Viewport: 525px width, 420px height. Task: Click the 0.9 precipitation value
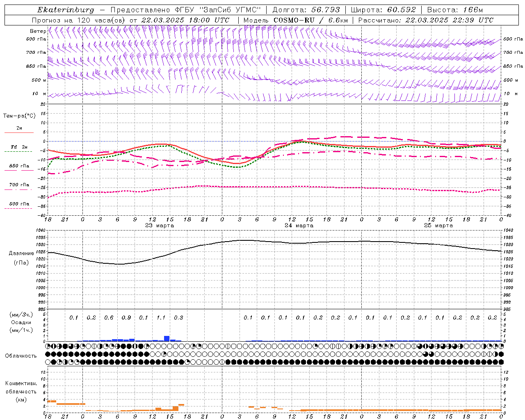126,318
